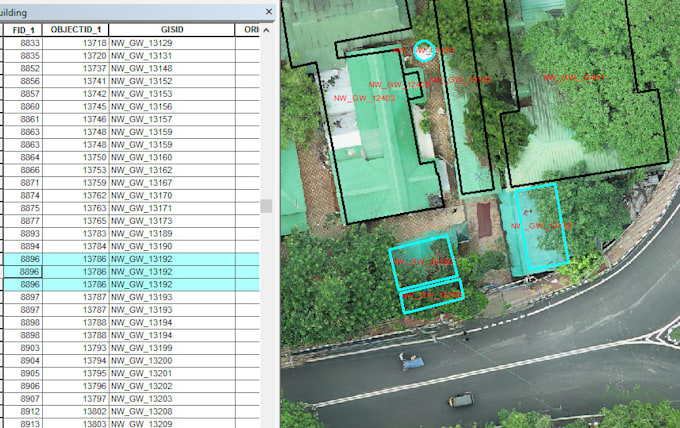Click the GISID cell NW_GW_13173
The height and width of the screenshot is (428, 680).
coord(172,221)
